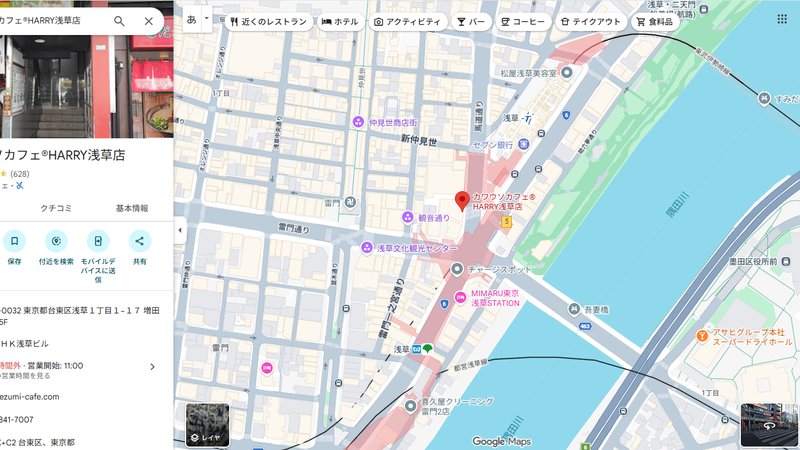Screen dimensions: 800x450
Task: Switch to the 基本情報 tab
Action: [x=132, y=208]
